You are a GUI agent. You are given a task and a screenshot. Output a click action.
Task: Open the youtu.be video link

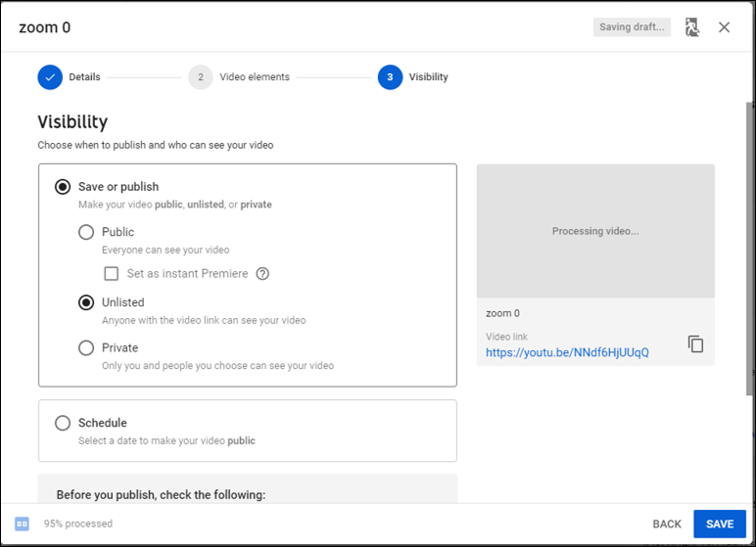coord(567,352)
